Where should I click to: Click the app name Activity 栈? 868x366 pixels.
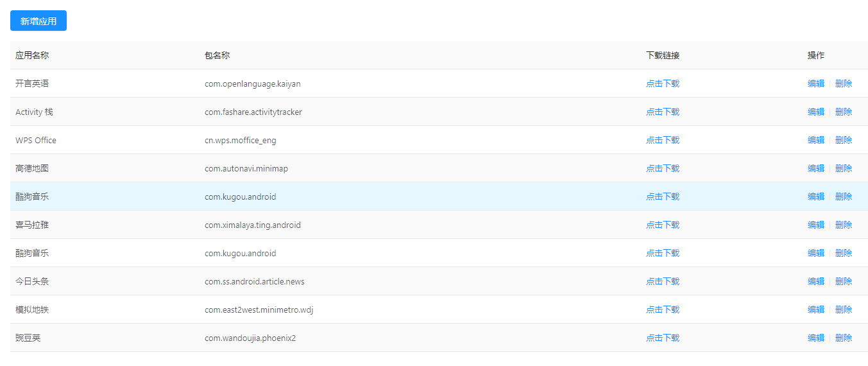click(x=34, y=112)
